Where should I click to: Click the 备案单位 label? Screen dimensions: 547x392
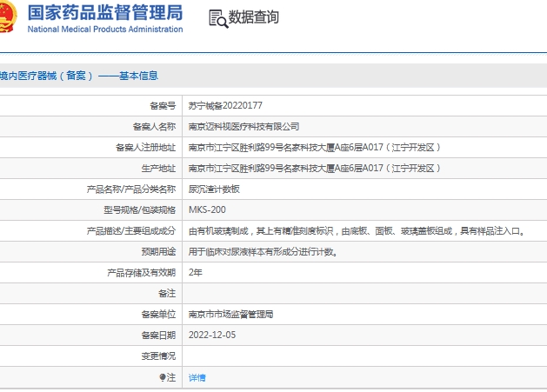158,315
